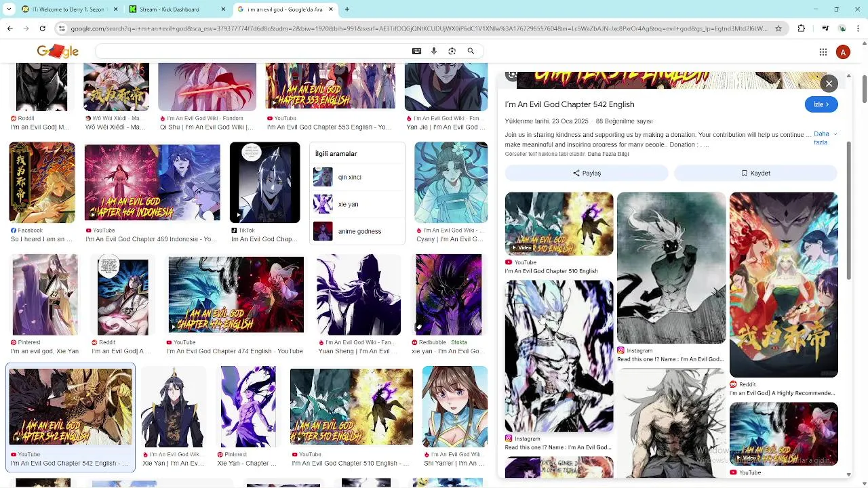Image resolution: width=868 pixels, height=488 pixels.
Task: Open the Xie Yan wiki character thumbnail
Action: [173, 407]
